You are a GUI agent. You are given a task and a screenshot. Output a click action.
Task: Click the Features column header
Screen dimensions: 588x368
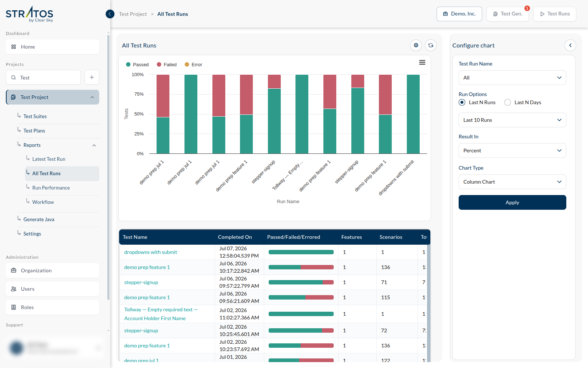click(x=352, y=237)
